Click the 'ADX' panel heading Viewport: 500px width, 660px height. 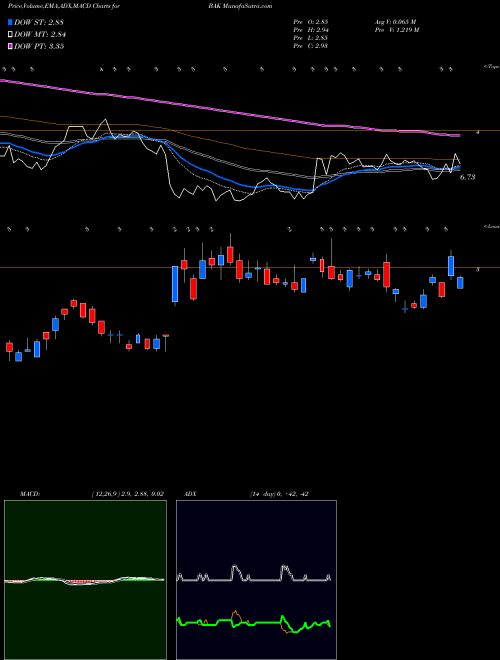point(190,494)
